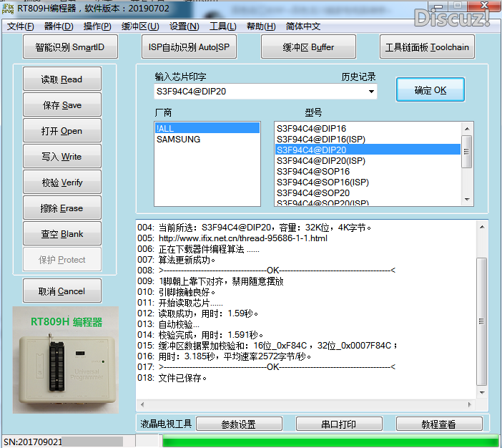The height and width of the screenshot is (448, 502).
Task: Click model list scroll down arrow
Action: pyautogui.click(x=467, y=200)
